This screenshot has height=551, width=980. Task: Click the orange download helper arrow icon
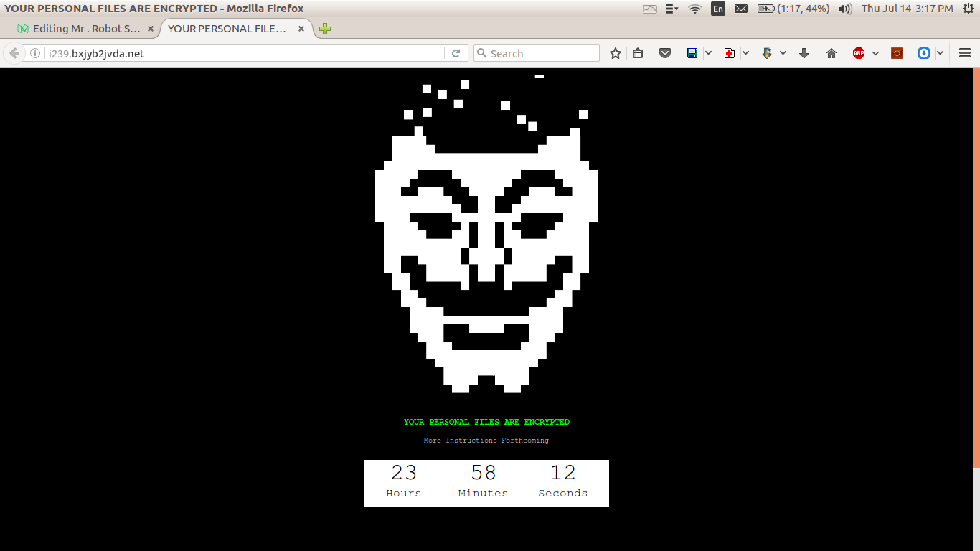(x=767, y=53)
